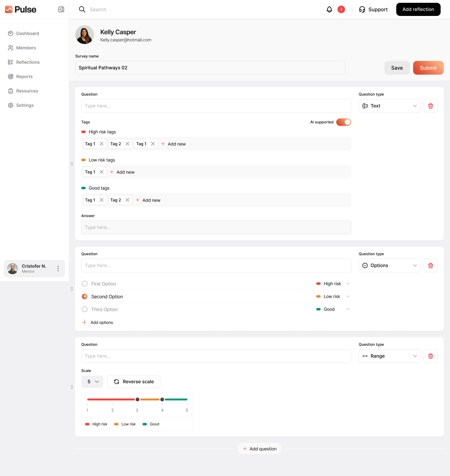The height and width of the screenshot is (476, 450).
Task: Open the Dashboard section
Action: (x=27, y=33)
